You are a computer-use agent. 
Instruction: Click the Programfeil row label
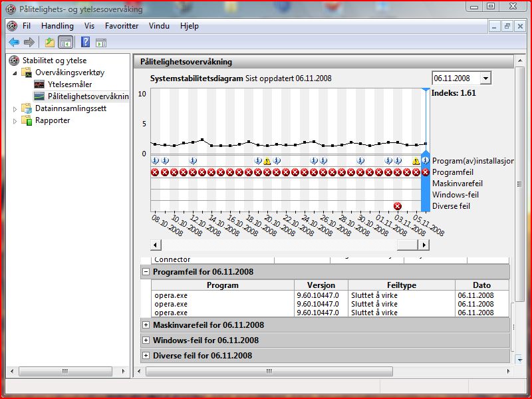point(453,172)
